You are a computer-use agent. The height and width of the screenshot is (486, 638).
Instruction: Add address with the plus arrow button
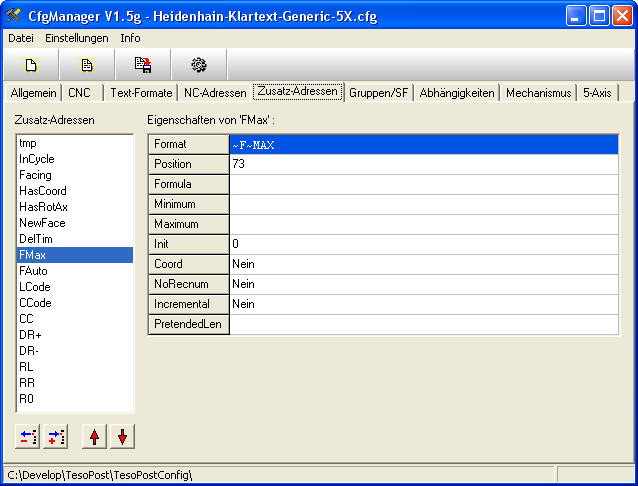(x=55, y=437)
